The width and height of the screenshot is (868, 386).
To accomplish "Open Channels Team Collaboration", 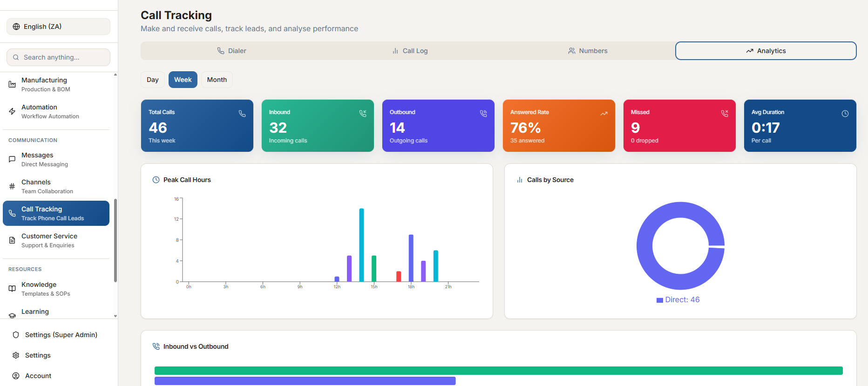I will point(56,186).
